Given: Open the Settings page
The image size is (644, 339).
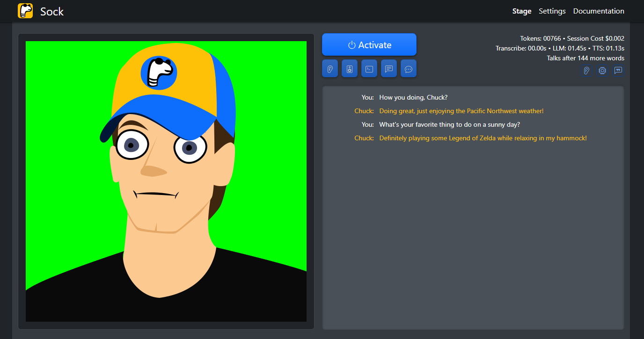Looking at the screenshot, I should [x=552, y=11].
